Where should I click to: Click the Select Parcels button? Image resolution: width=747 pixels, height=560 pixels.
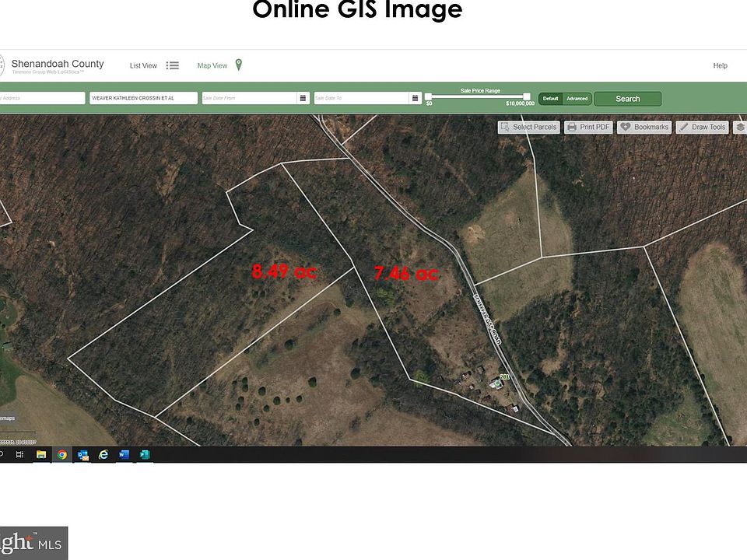528,127
